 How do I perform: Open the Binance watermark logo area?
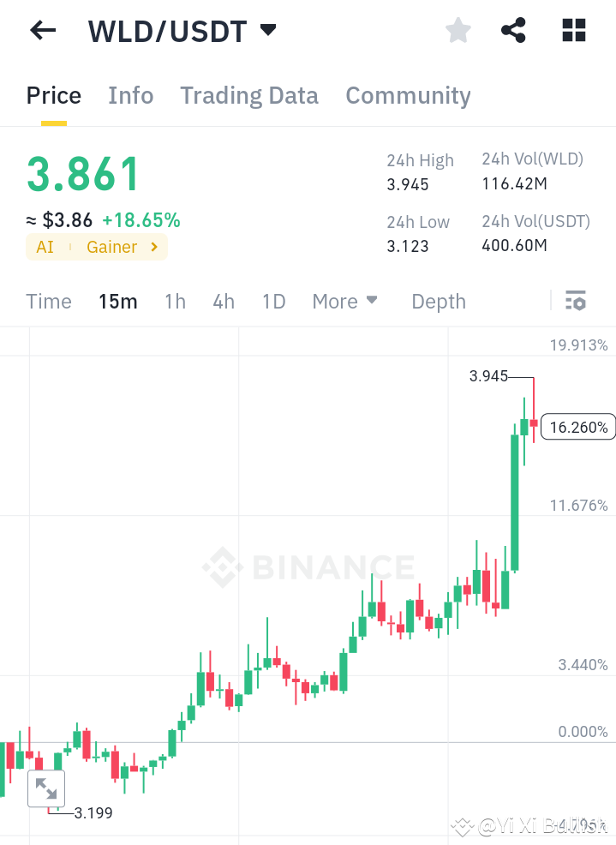coord(309,567)
